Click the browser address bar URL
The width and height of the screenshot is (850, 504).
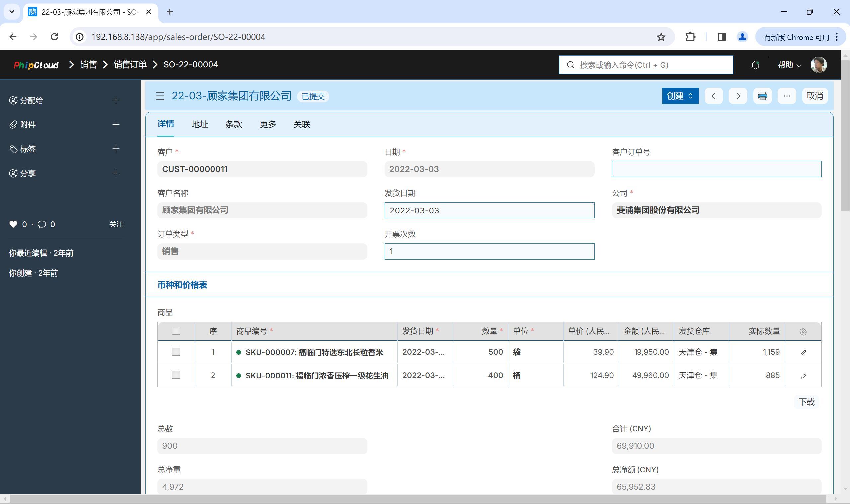(x=178, y=37)
